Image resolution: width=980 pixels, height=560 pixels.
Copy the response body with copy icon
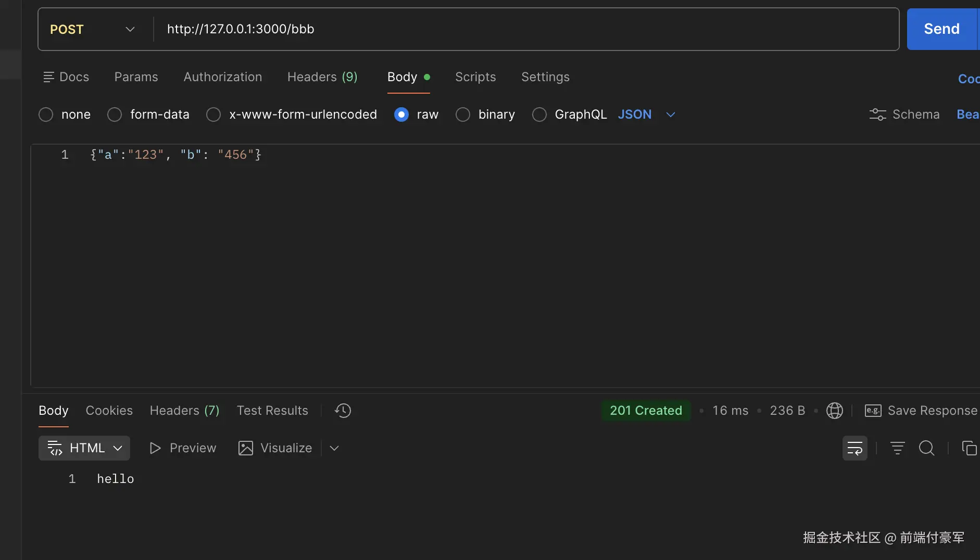[x=969, y=448]
